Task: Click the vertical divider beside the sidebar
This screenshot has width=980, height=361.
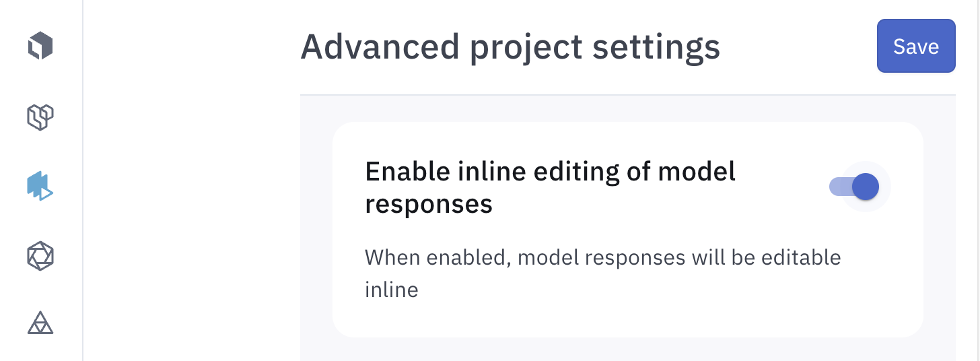Action: tap(83, 202)
